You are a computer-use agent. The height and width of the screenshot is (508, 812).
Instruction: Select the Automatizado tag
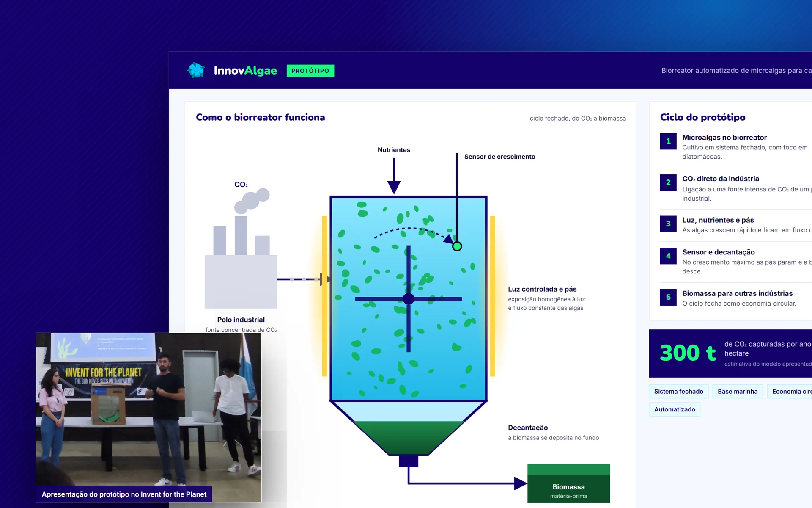(675, 409)
